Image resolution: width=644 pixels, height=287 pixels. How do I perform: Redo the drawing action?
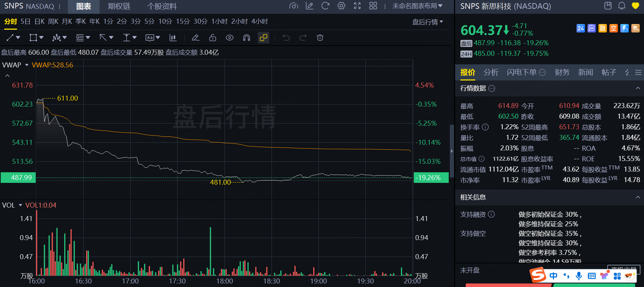click(303, 37)
